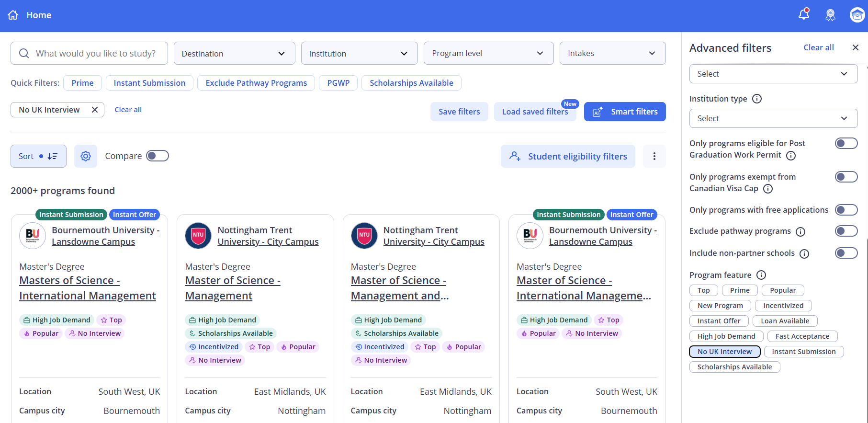This screenshot has height=423, width=868.
Task: Deselect the No UK Interview feature chip
Action: (724, 352)
